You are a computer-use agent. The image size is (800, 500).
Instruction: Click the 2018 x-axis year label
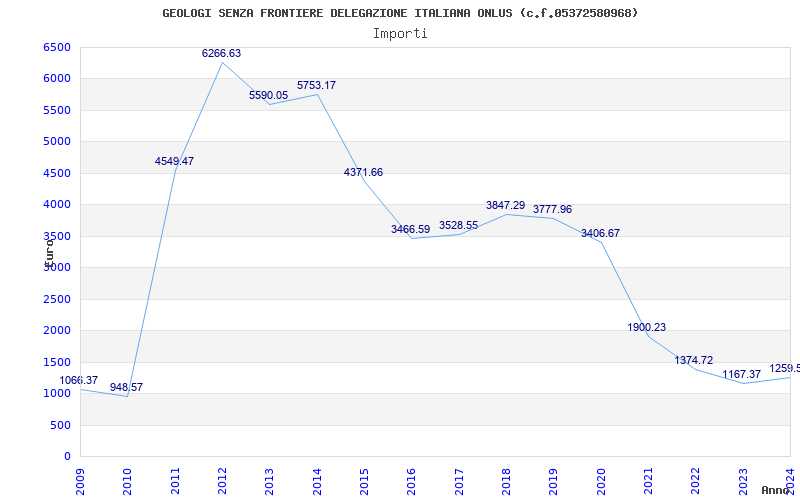506,481
